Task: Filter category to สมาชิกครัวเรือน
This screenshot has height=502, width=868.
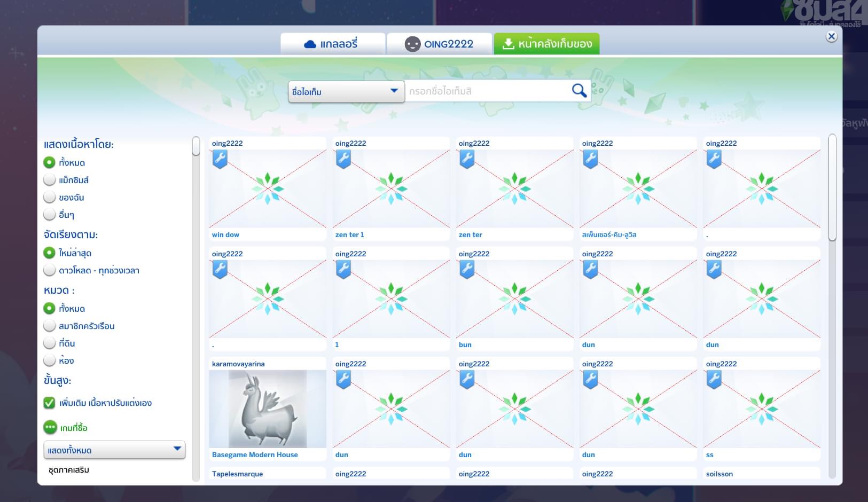Action: [49, 326]
